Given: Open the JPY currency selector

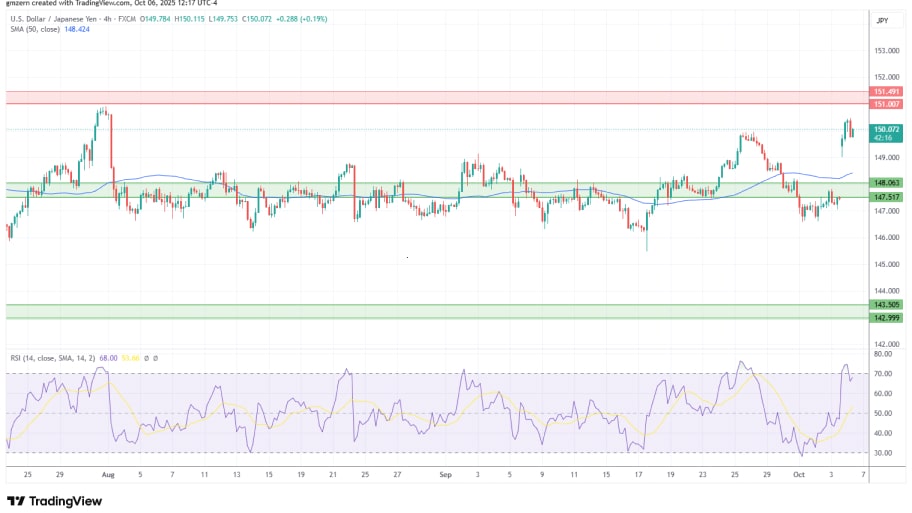Looking at the screenshot, I should tap(882, 20).
